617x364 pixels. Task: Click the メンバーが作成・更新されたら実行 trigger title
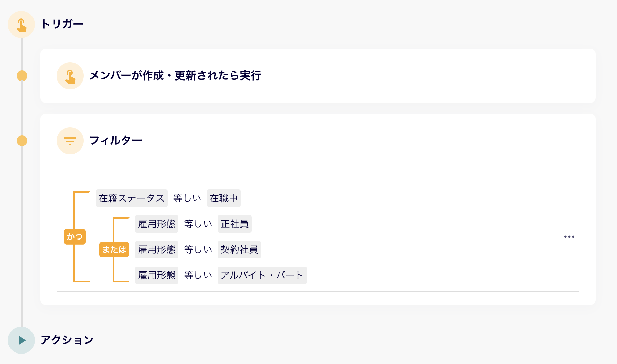pyautogui.click(x=175, y=76)
